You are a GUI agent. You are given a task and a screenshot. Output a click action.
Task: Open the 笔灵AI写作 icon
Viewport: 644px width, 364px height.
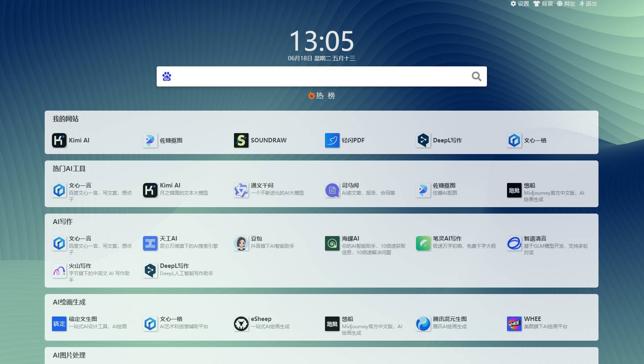click(x=423, y=243)
